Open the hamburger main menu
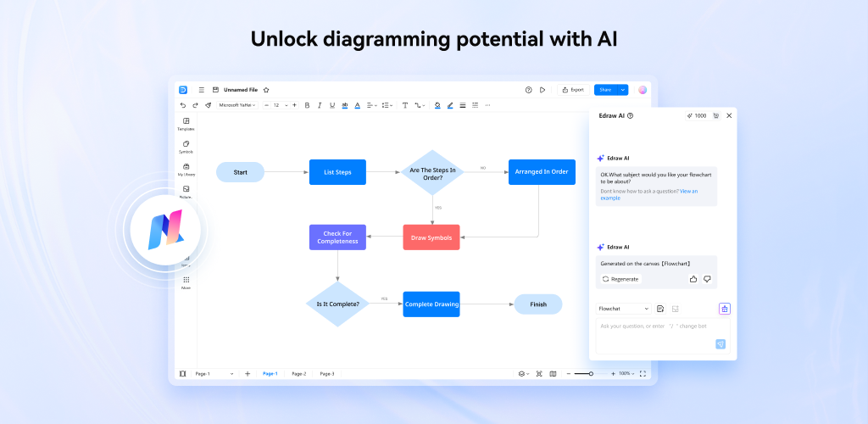 coord(202,90)
